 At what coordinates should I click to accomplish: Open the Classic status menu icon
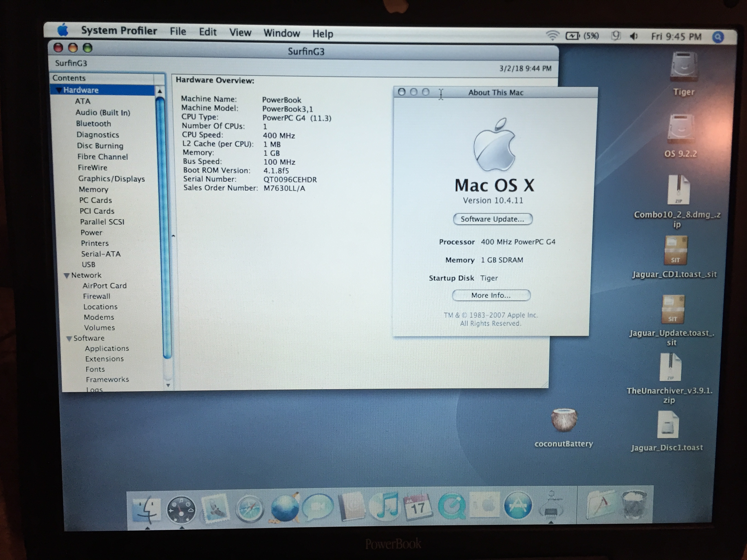pyautogui.click(x=616, y=35)
